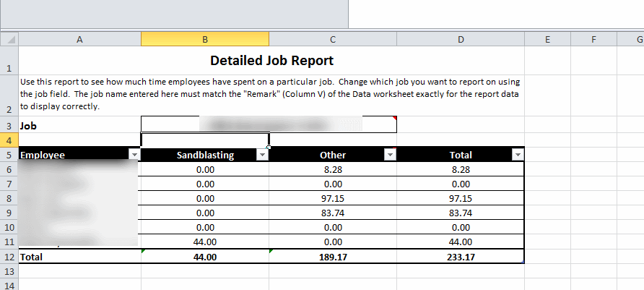Select bold Sandblasting total 44.00

[205, 257]
